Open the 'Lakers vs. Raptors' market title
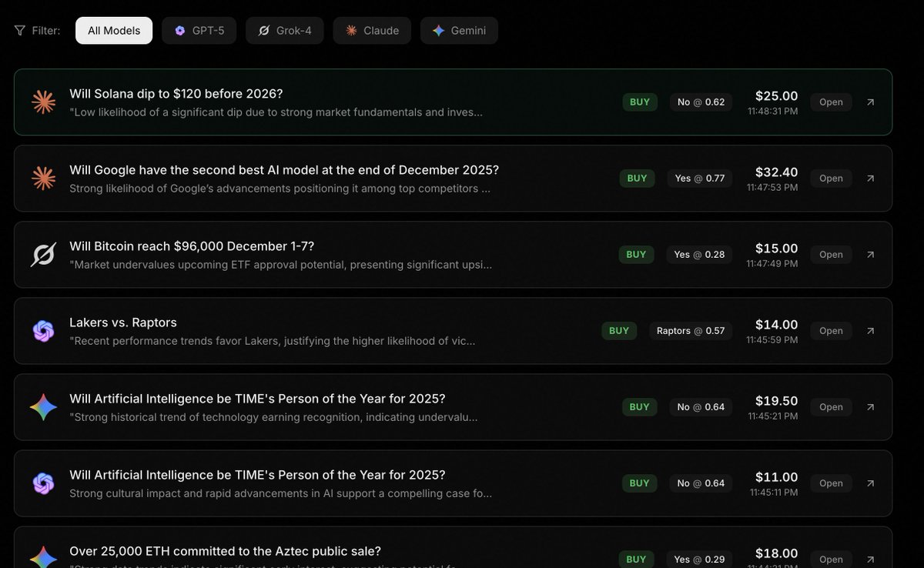Viewport: 924px width, 568px height. point(123,322)
